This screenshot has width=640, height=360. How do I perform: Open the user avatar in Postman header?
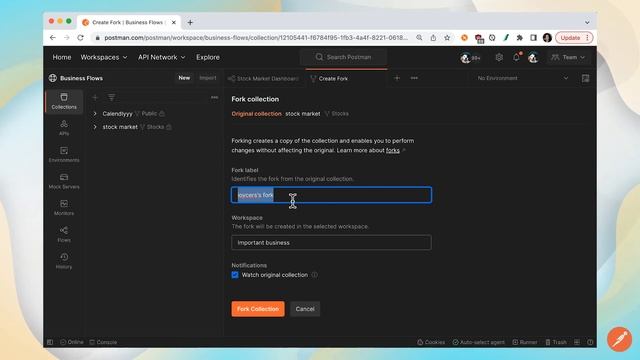tap(533, 58)
